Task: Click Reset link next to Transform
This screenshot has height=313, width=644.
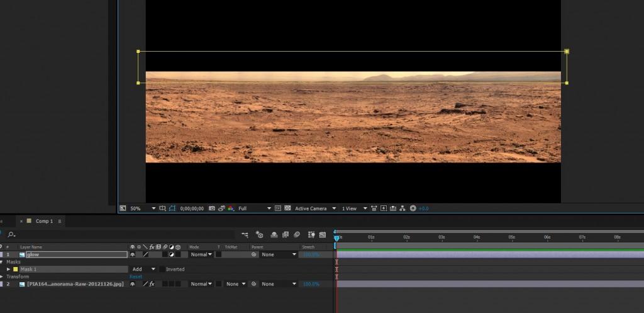Action: tap(136, 276)
